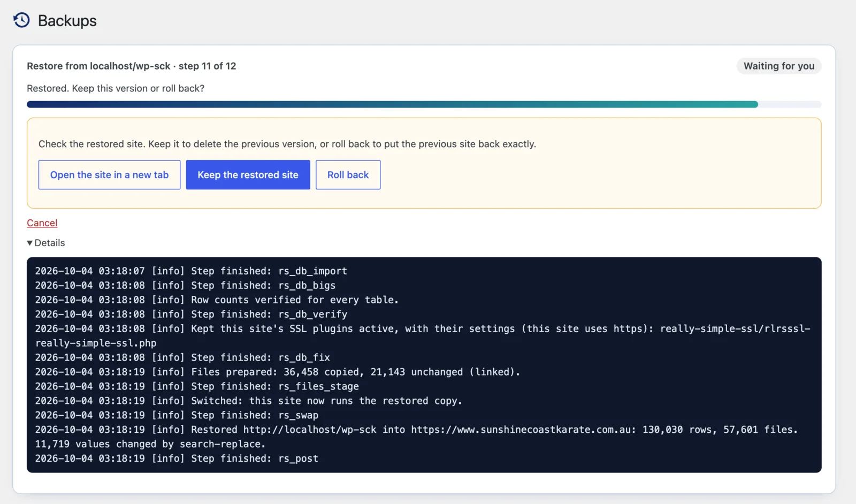Click log line 'Switched: this site now runs the restored copy'
Viewport: 856px width, 504px height.
tap(249, 401)
